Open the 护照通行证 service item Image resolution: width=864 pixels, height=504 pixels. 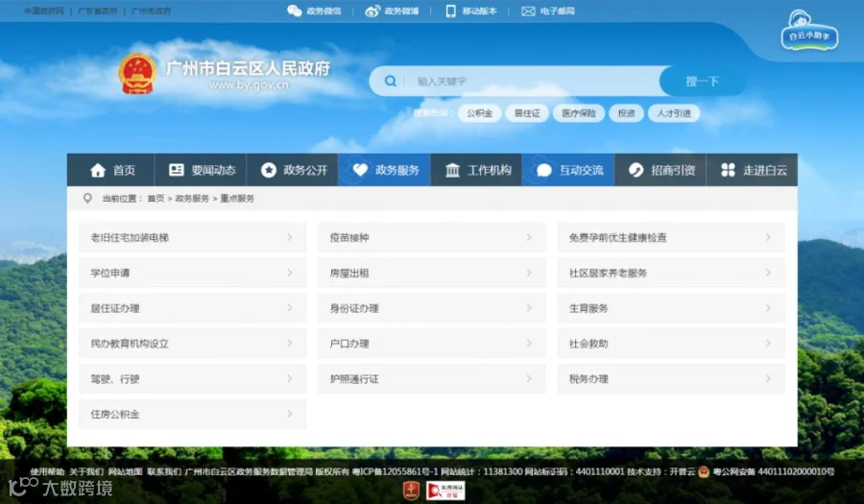(x=431, y=378)
